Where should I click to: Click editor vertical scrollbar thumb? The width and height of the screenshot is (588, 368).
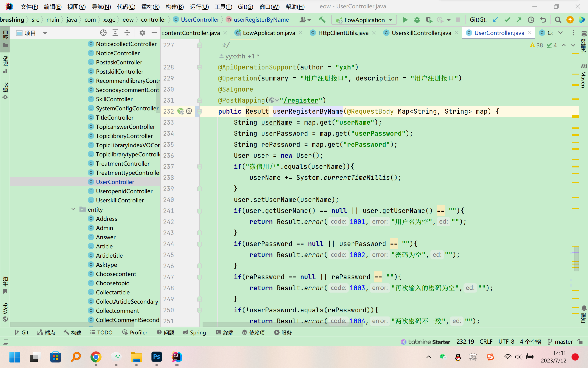(x=576, y=259)
